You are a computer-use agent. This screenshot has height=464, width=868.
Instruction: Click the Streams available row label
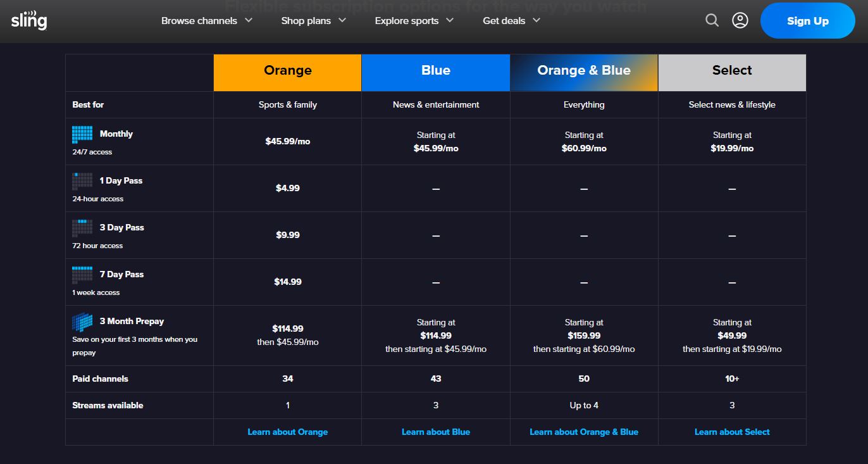click(x=108, y=405)
